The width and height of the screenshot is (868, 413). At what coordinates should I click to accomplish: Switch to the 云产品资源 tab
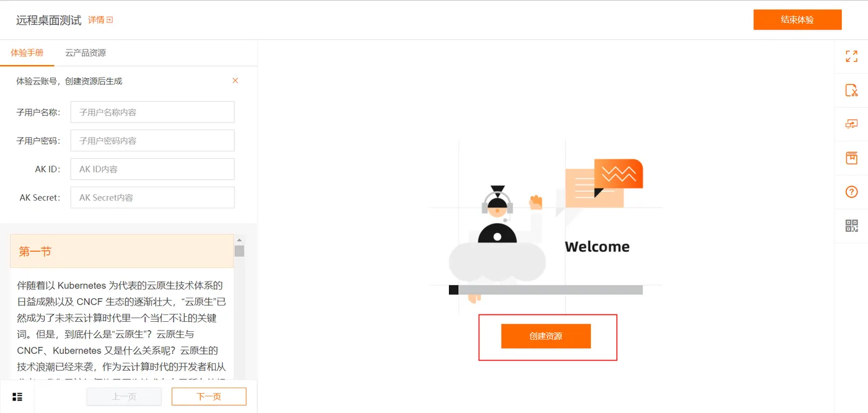(86, 53)
